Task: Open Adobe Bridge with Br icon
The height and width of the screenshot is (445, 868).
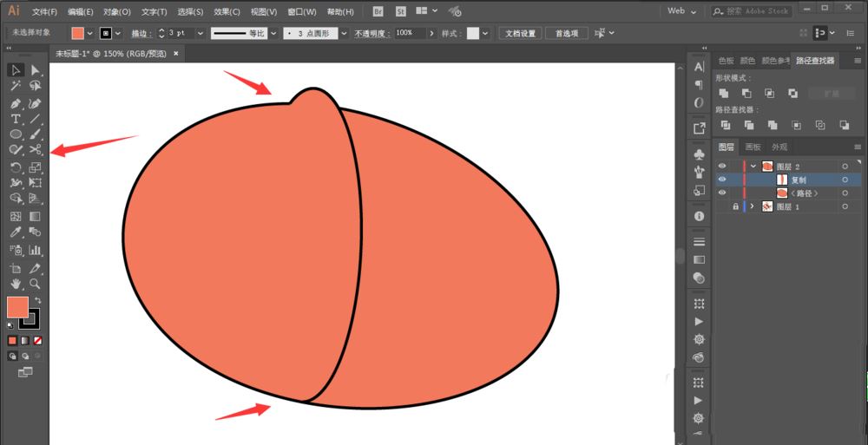Action: [x=378, y=11]
